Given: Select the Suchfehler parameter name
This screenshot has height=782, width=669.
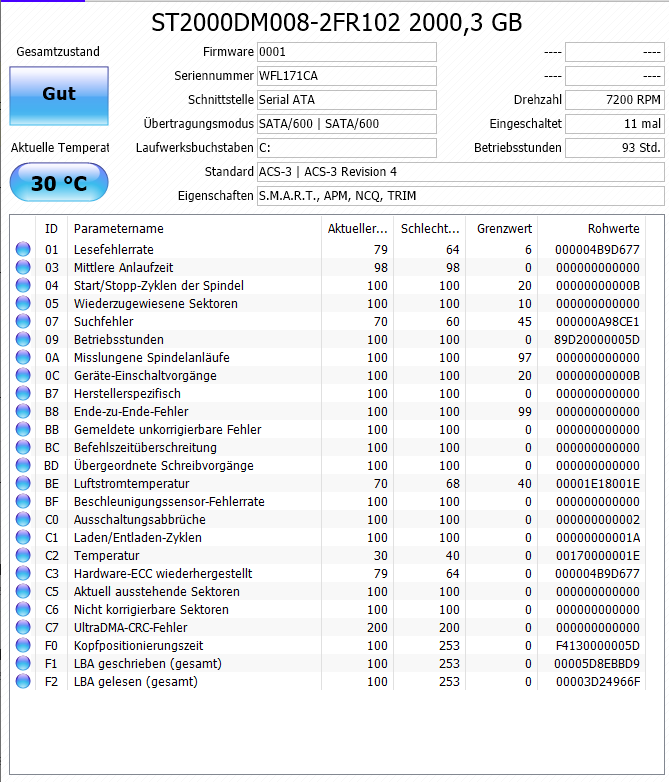Looking at the screenshot, I should 104,322.
